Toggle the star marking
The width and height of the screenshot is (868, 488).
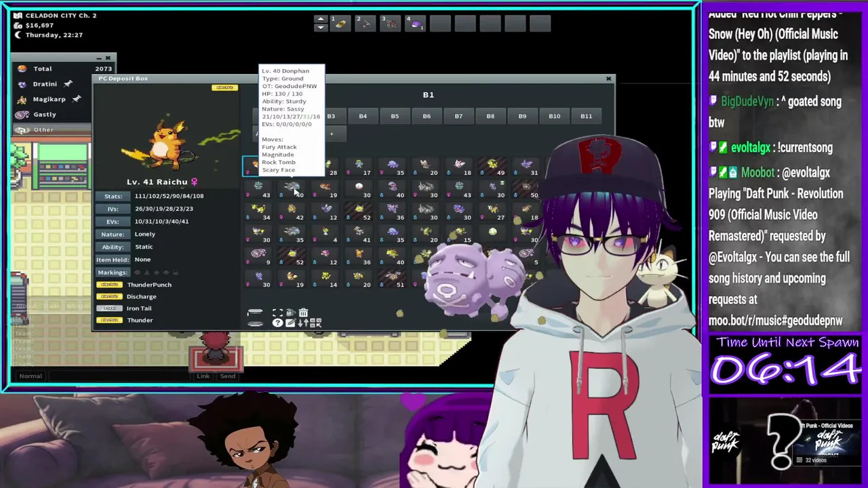point(157,272)
